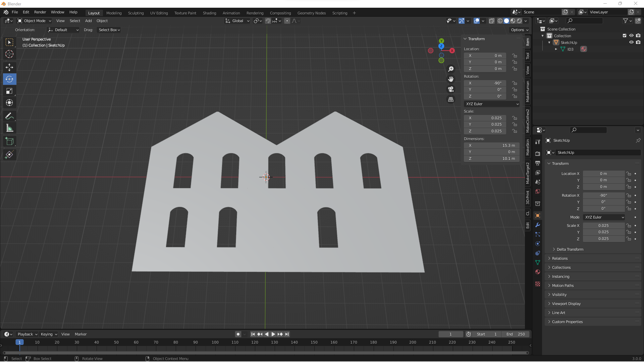Screen dimensions: 644x362
Task: Open the Render menu
Action: tap(40, 12)
